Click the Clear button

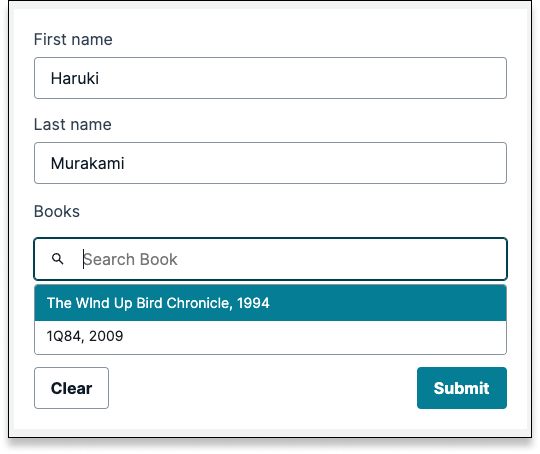click(72, 388)
